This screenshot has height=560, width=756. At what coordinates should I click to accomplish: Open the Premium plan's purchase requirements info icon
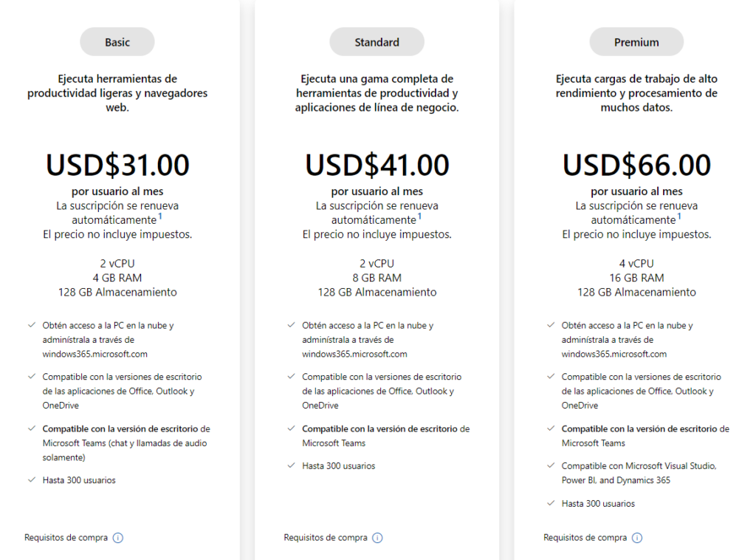(x=637, y=538)
